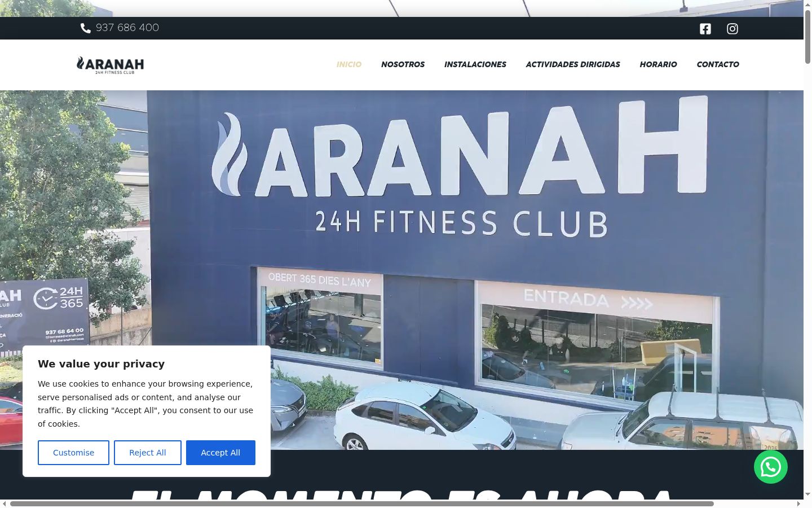Open the Instagram profile icon

732,29
